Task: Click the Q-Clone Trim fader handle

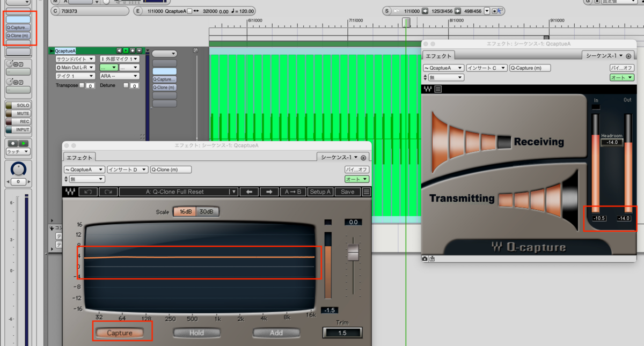Action: [x=353, y=252]
